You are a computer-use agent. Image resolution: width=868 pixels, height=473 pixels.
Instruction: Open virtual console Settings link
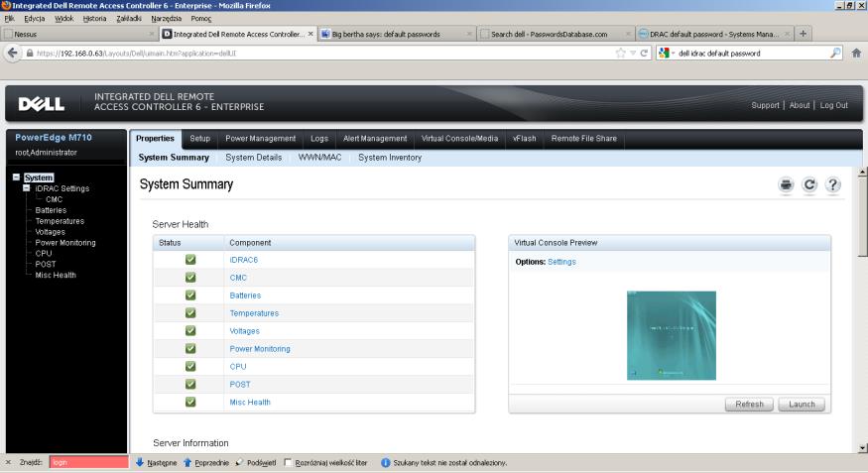coord(561,262)
